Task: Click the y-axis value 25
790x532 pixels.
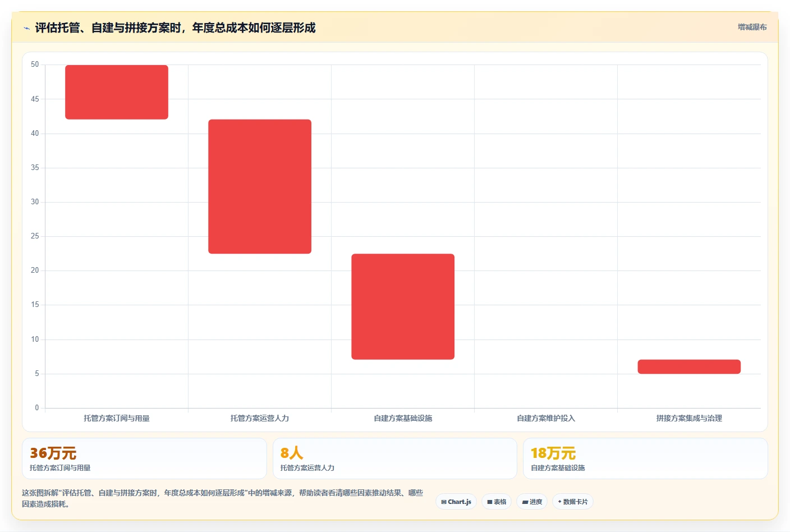Action: point(35,236)
